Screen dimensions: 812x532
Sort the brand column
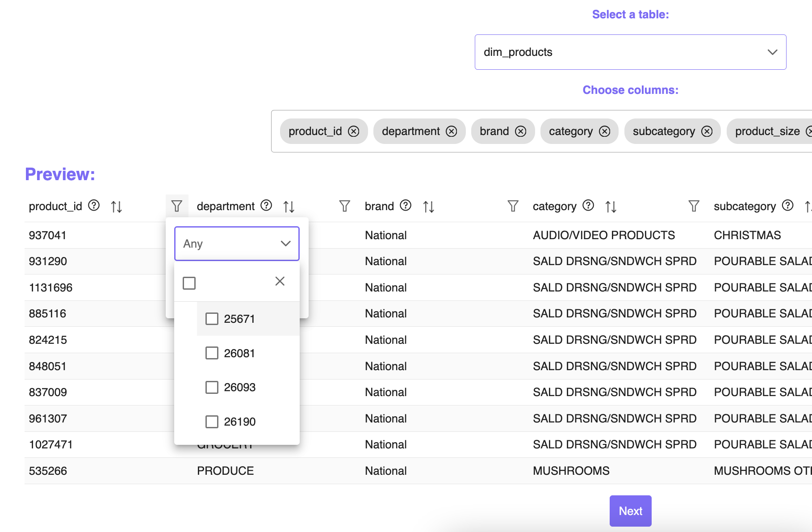(x=428, y=206)
